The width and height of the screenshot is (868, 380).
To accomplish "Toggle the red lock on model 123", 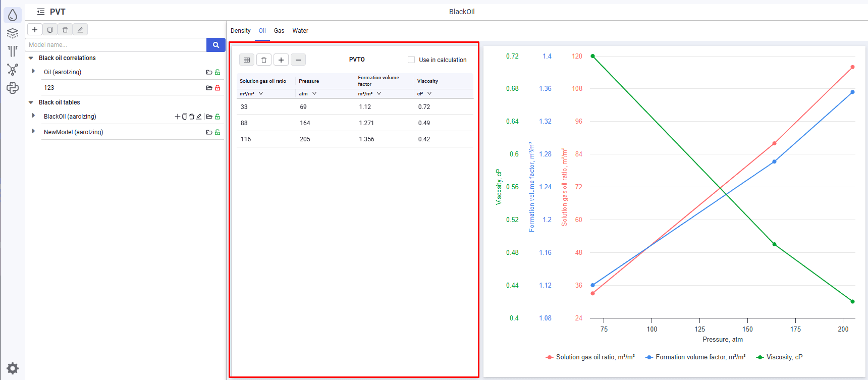I will pos(218,88).
